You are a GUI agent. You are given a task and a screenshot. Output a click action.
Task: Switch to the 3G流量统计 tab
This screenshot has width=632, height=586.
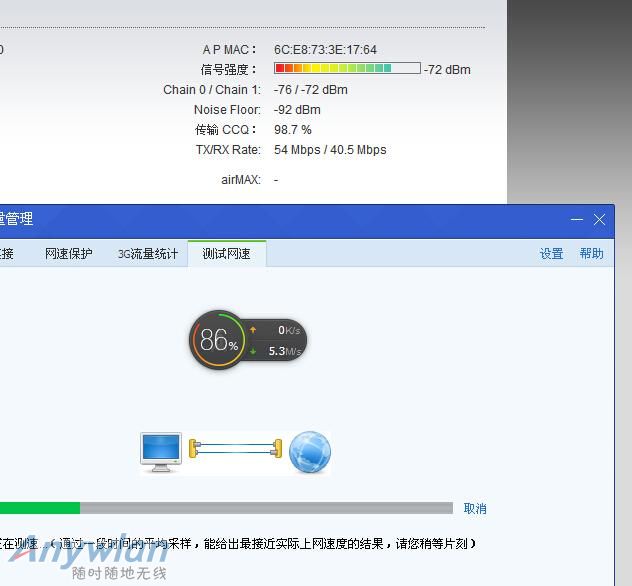[148, 254]
